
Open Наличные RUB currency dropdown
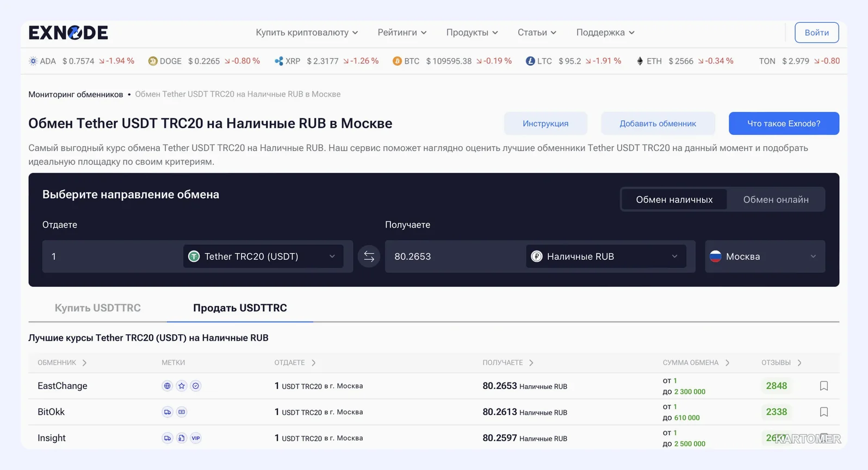(x=606, y=256)
